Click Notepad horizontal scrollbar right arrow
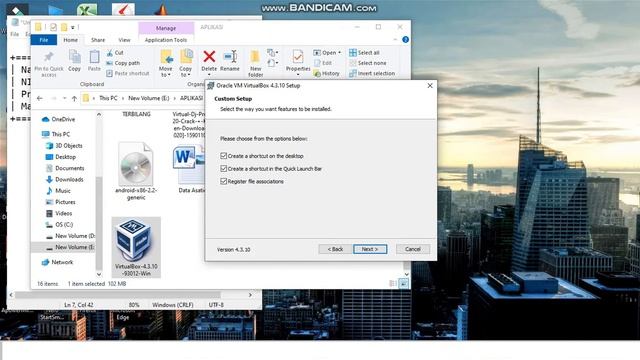Image resolution: width=640 pixels, height=360 pixels. pyautogui.click(x=250, y=295)
